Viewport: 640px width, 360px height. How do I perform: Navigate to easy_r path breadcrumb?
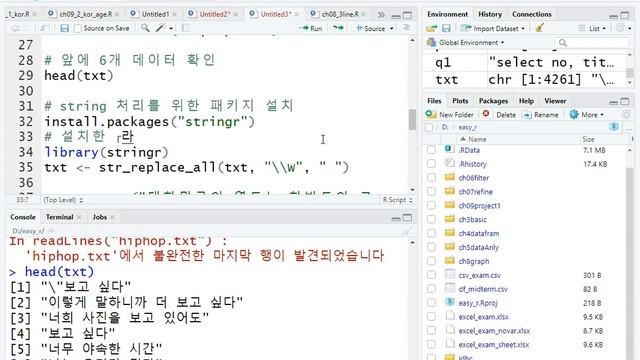tap(467, 127)
